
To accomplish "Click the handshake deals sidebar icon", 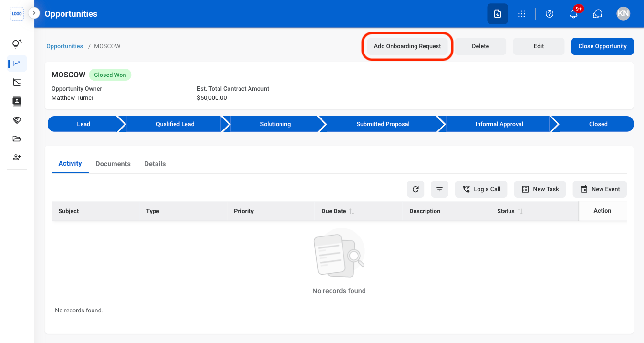I will (x=17, y=120).
